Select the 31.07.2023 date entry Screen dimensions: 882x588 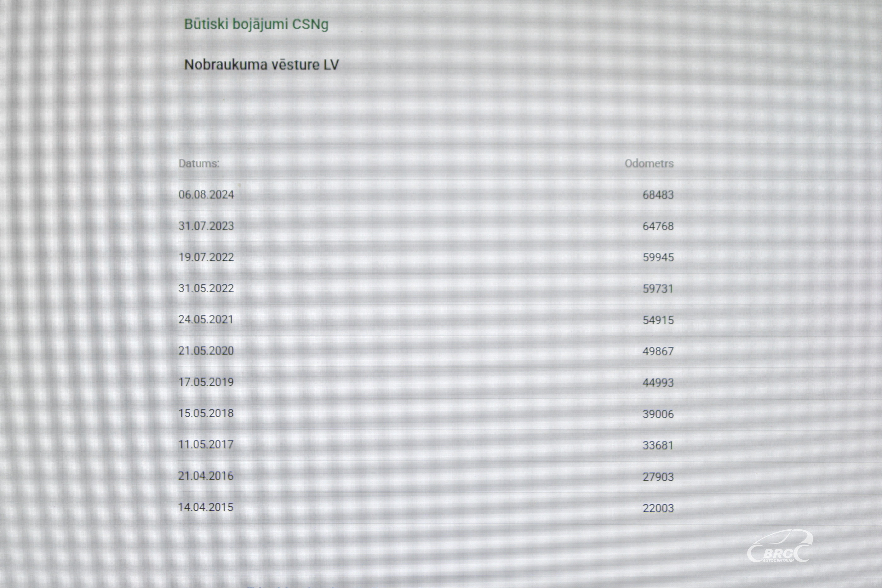(x=206, y=226)
